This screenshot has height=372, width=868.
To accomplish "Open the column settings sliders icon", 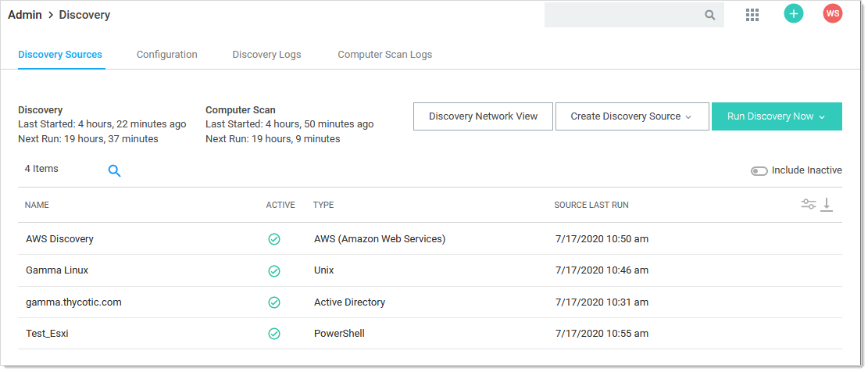I will pos(808,205).
